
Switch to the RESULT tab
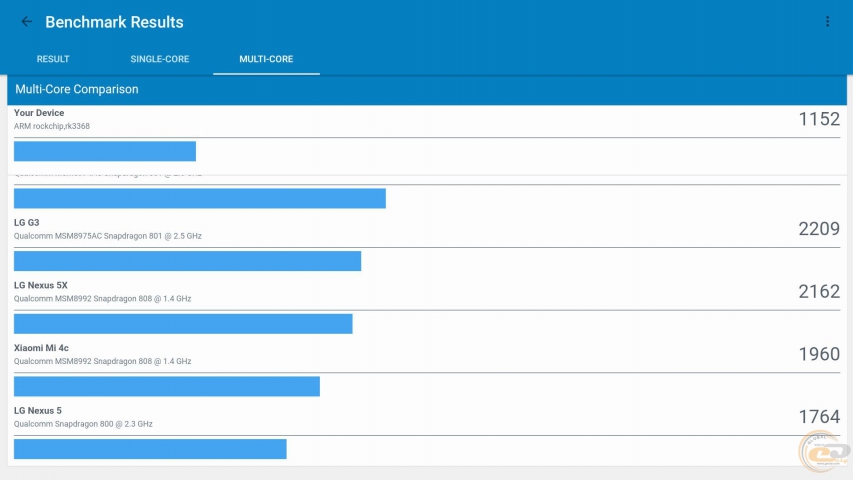click(x=53, y=59)
